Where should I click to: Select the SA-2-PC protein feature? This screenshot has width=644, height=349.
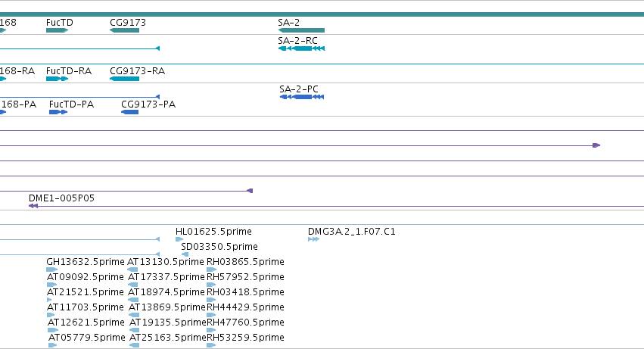pyautogui.click(x=302, y=97)
